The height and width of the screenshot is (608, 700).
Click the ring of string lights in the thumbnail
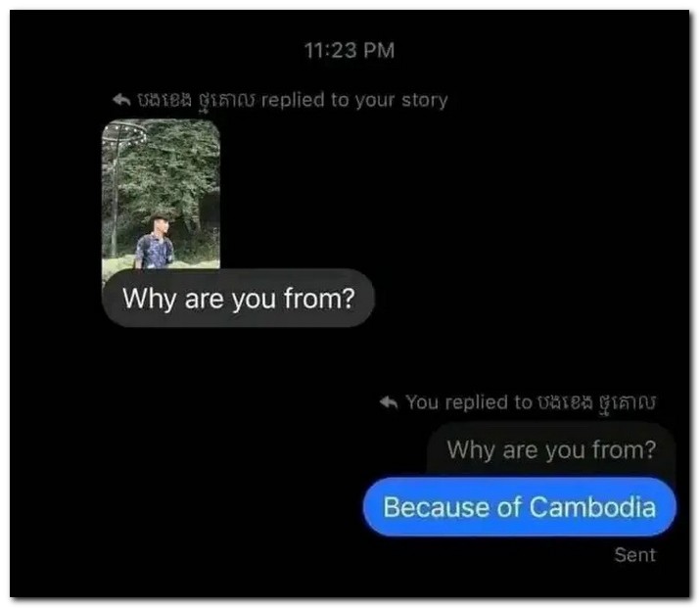[x=123, y=133]
